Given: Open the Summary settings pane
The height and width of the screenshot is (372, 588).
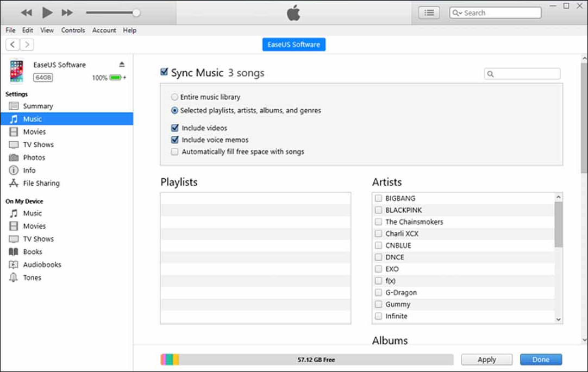Looking at the screenshot, I should 38,105.
